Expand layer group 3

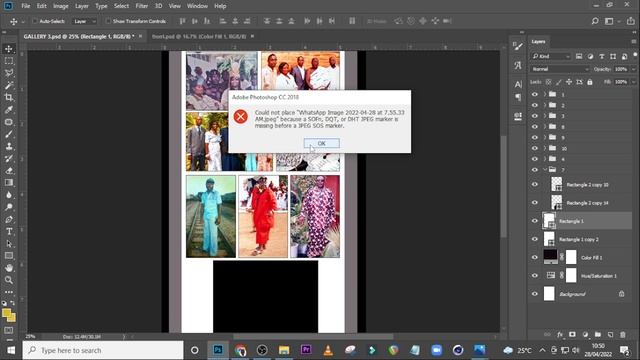pyautogui.click(x=544, y=116)
